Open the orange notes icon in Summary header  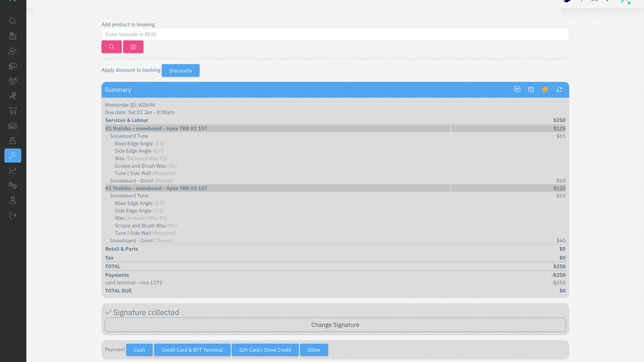pyautogui.click(x=545, y=90)
